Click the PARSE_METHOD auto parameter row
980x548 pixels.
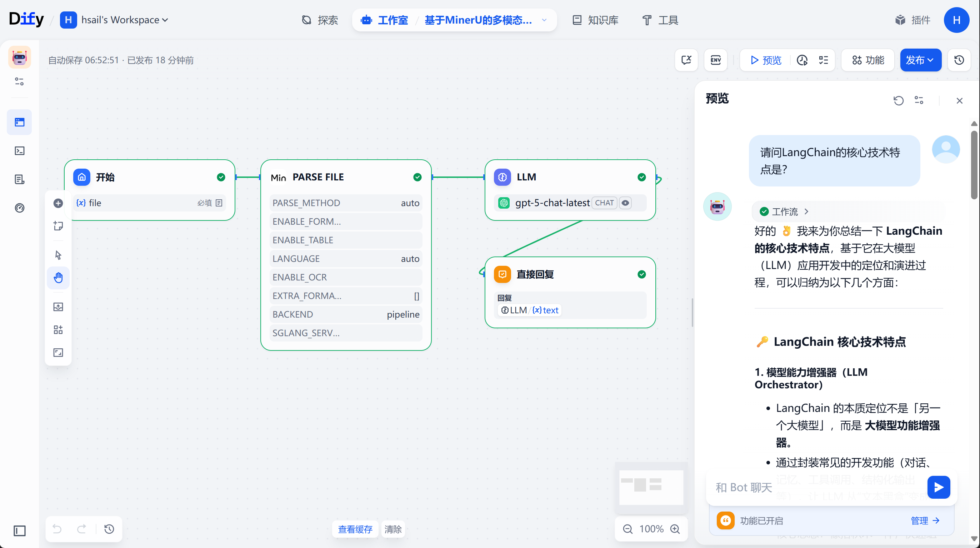(x=346, y=203)
